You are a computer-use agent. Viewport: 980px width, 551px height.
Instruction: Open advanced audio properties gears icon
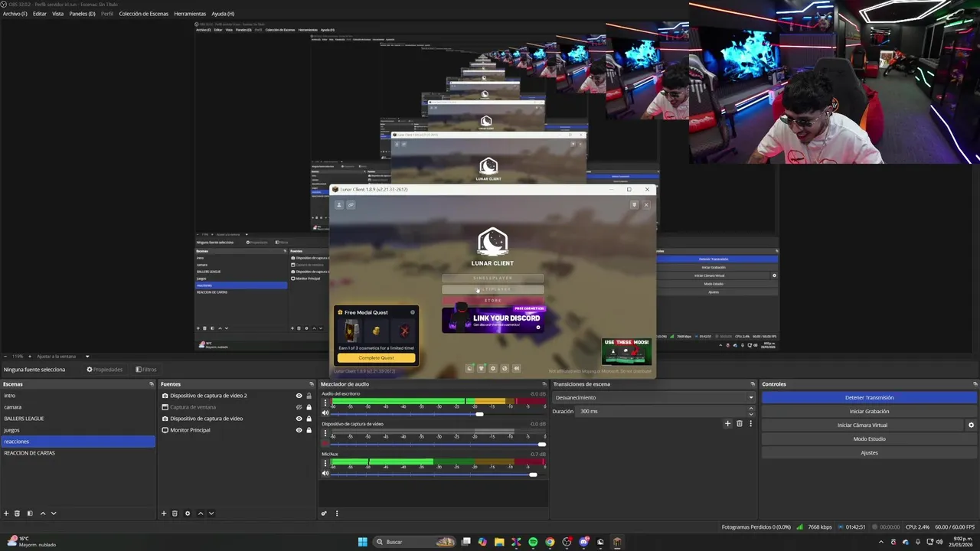324,514
